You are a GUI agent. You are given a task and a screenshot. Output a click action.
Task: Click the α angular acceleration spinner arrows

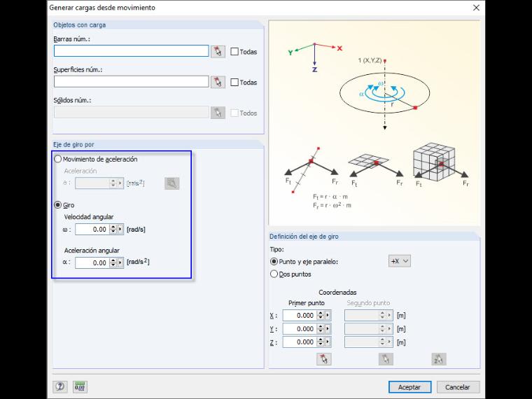point(113,262)
